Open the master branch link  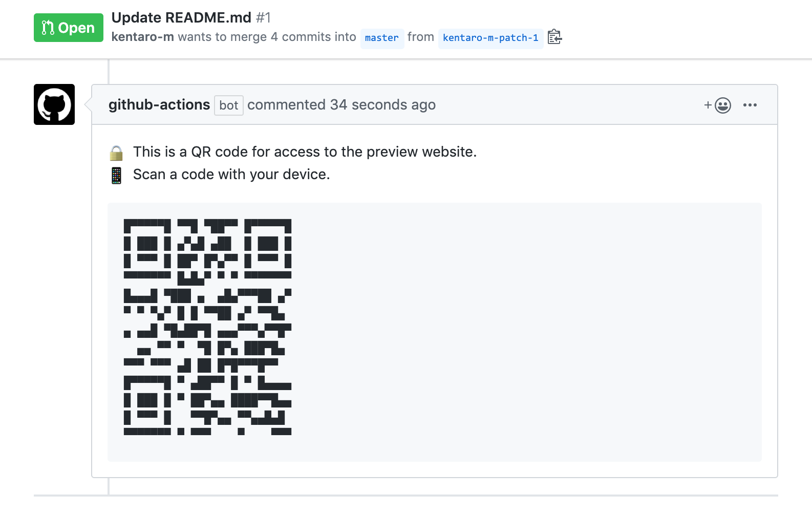(x=382, y=38)
